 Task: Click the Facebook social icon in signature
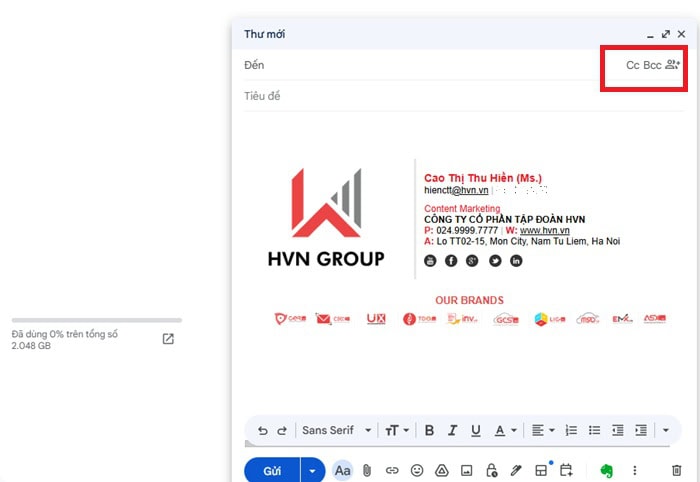click(x=451, y=261)
